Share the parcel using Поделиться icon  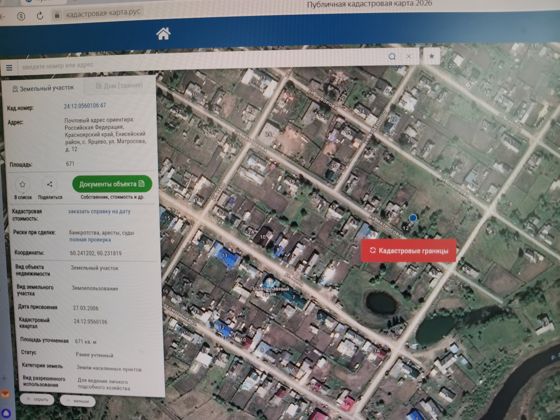point(50,185)
